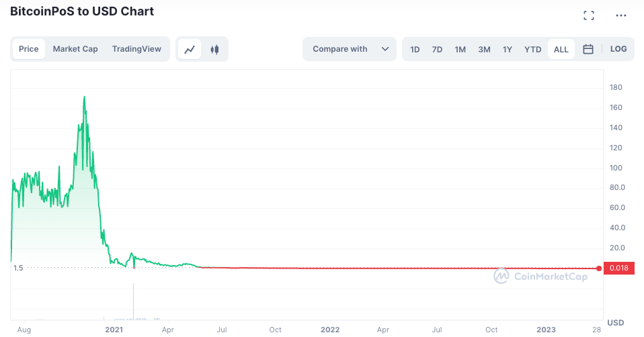Click the 180 y-axis value
Viewport: 644px width, 337px height.
click(x=616, y=87)
